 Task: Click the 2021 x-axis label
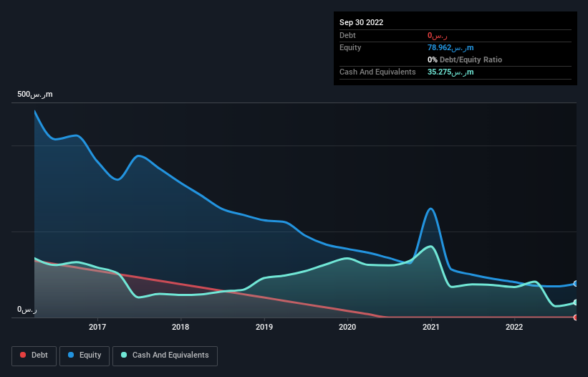click(431, 327)
